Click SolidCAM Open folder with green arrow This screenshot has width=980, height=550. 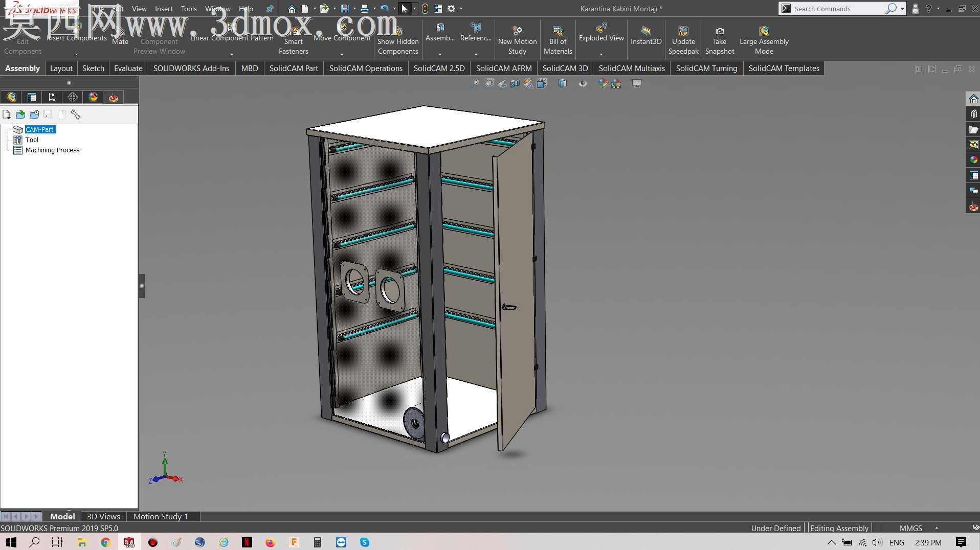(20, 114)
